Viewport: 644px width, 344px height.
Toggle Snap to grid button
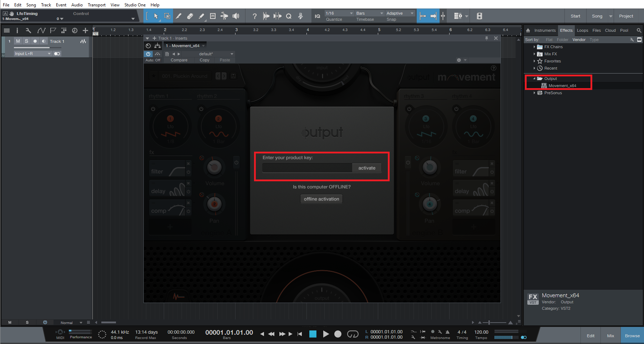423,16
